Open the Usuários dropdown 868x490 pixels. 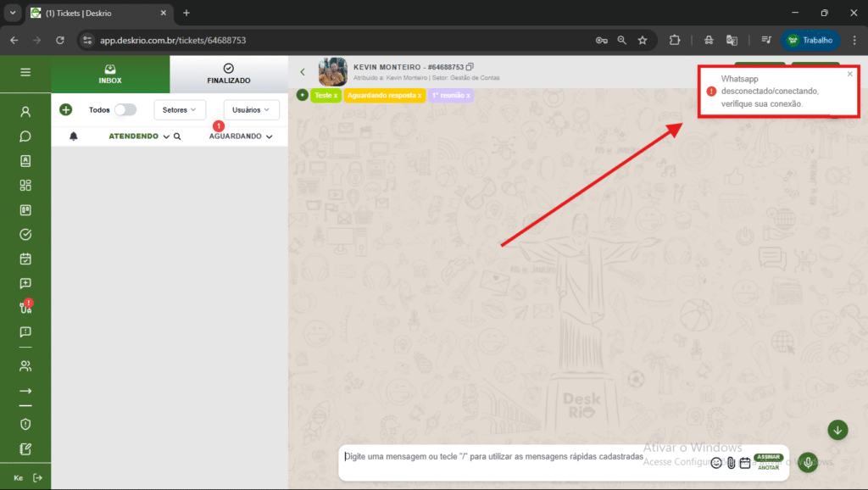(x=251, y=109)
